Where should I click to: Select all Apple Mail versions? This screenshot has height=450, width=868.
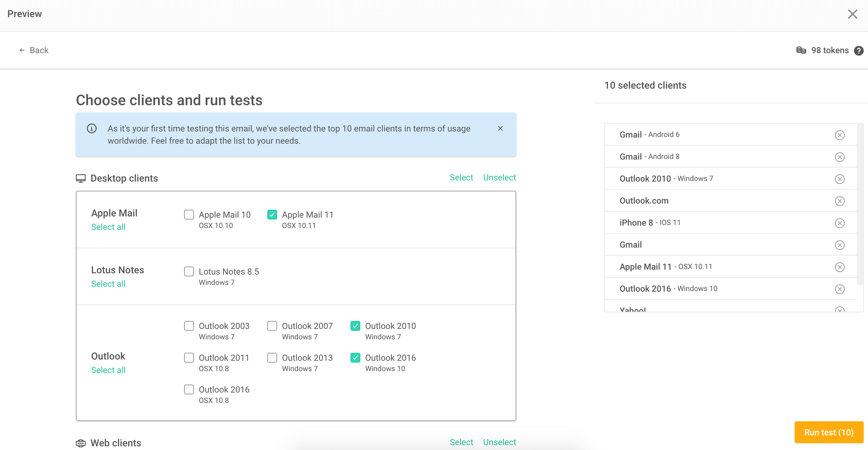coord(108,227)
